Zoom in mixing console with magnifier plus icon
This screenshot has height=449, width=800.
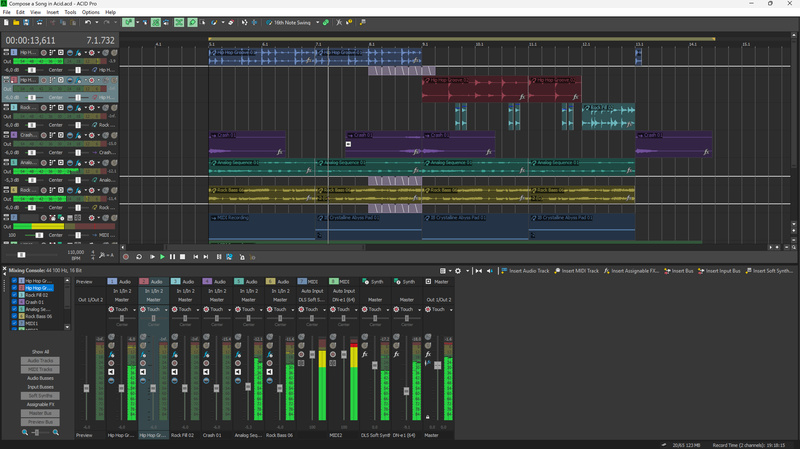point(56,433)
